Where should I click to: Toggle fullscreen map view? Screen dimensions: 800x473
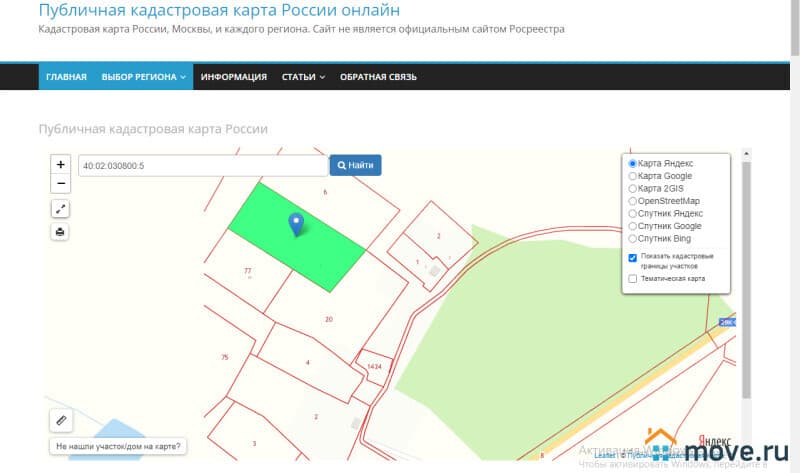pos(61,209)
